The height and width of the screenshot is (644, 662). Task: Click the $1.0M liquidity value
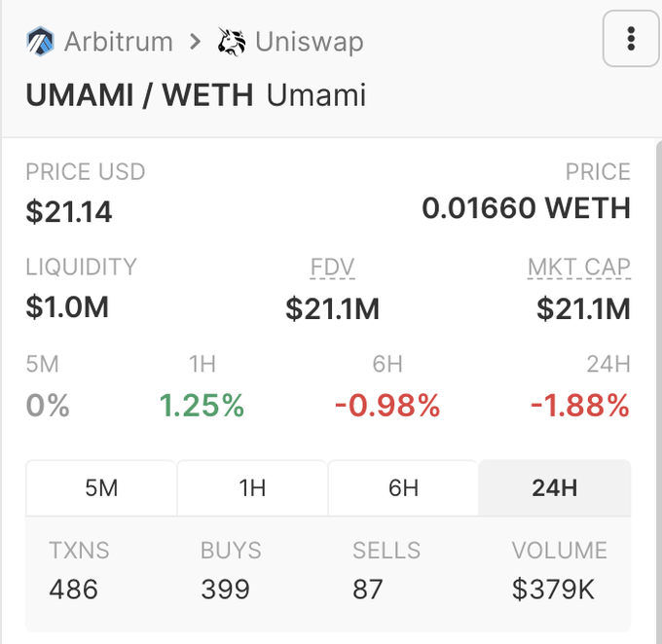point(67,306)
